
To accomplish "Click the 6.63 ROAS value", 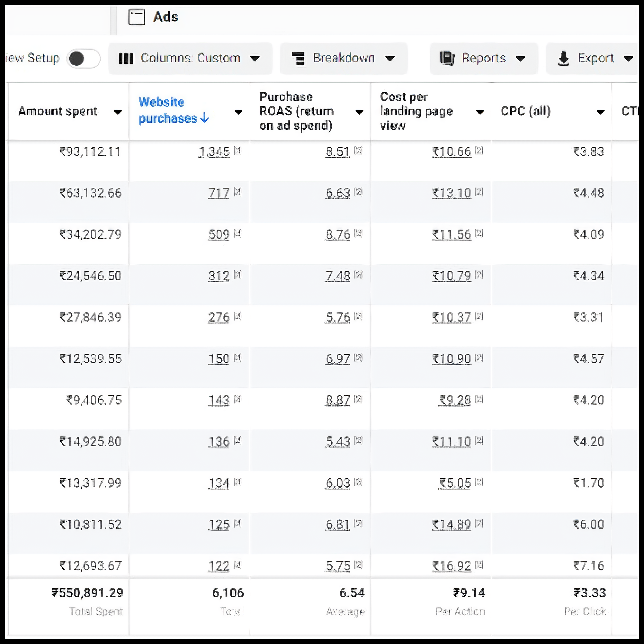I will pyautogui.click(x=337, y=193).
